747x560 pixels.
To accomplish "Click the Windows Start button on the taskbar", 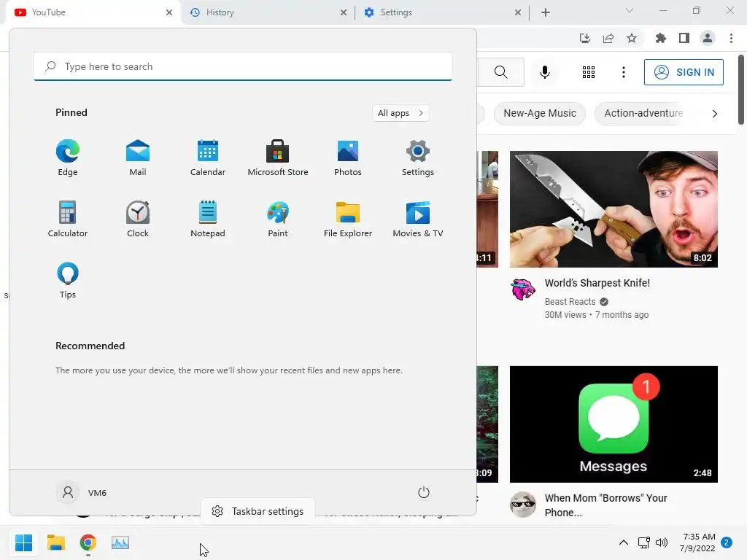I will pos(23,542).
